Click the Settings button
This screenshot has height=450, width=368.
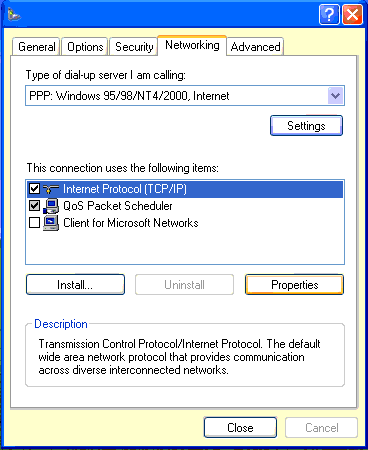306,126
